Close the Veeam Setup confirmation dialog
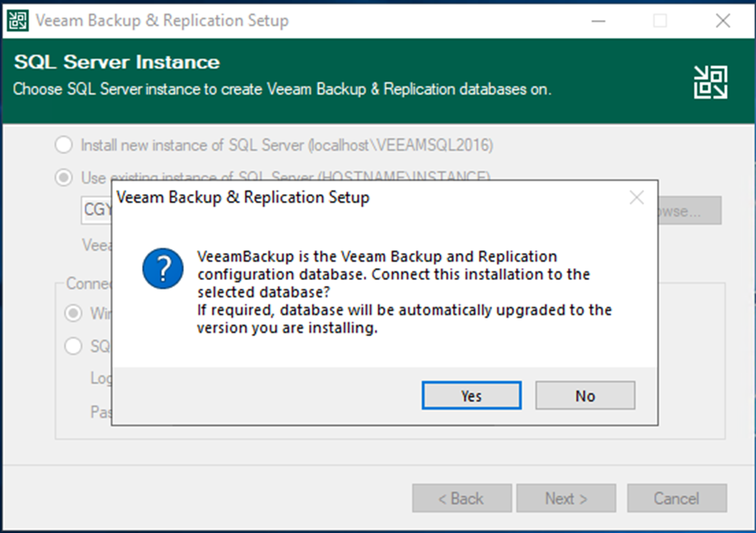The width and height of the screenshot is (756, 533). click(x=637, y=197)
